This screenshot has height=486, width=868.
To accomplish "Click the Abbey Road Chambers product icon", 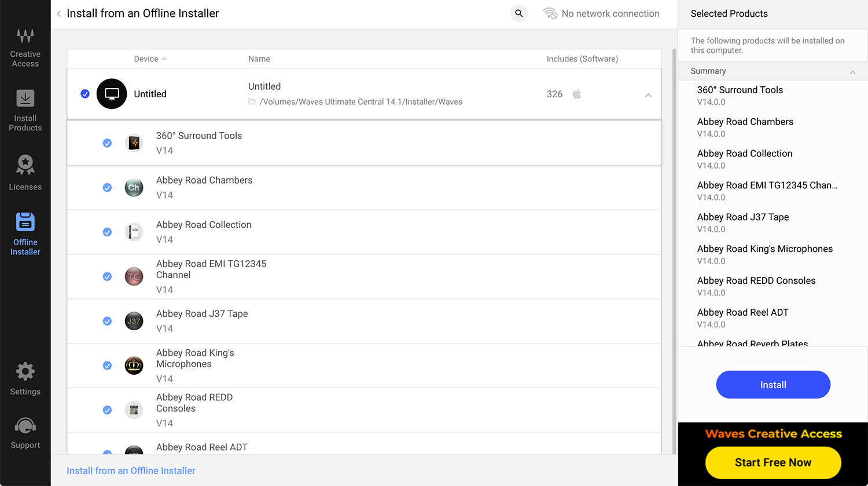I will pos(134,188).
